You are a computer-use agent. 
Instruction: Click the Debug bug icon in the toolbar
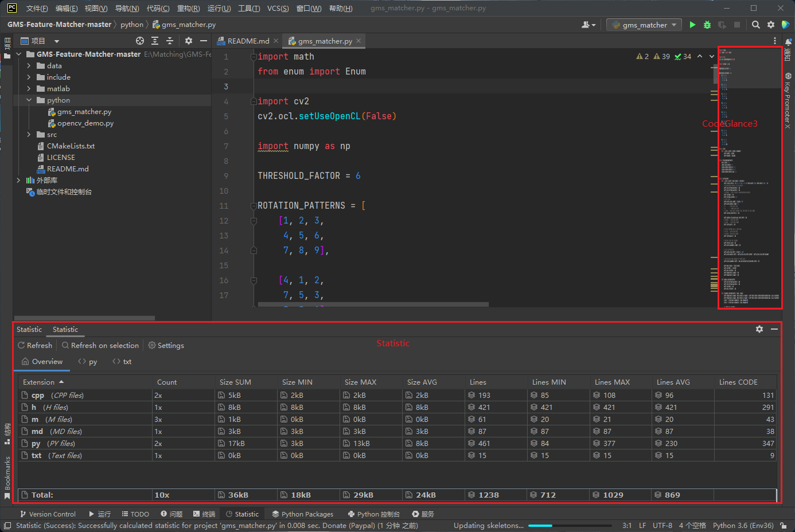[x=707, y=25]
